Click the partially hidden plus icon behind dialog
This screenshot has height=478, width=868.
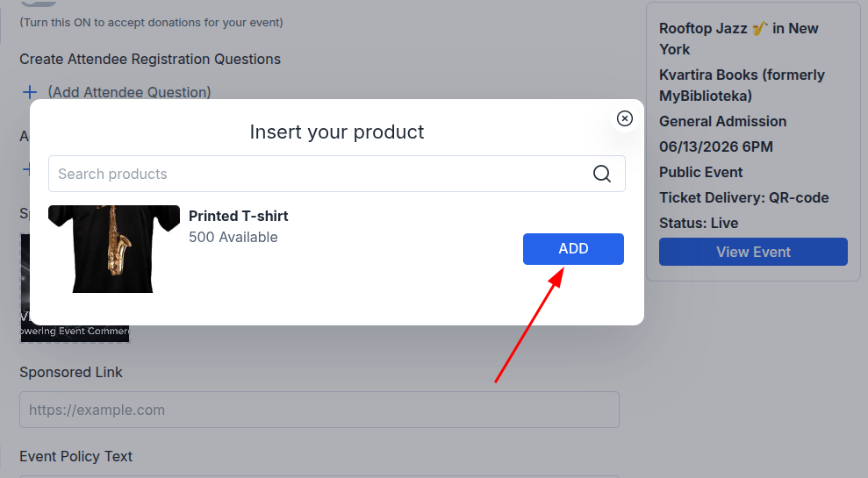tap(25, 169)
